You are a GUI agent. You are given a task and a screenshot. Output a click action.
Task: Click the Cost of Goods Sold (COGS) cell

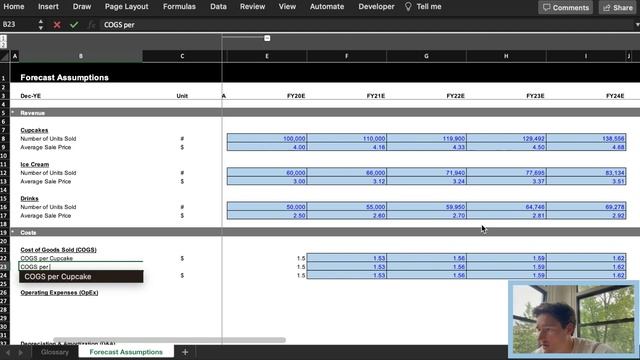point(58,250)
